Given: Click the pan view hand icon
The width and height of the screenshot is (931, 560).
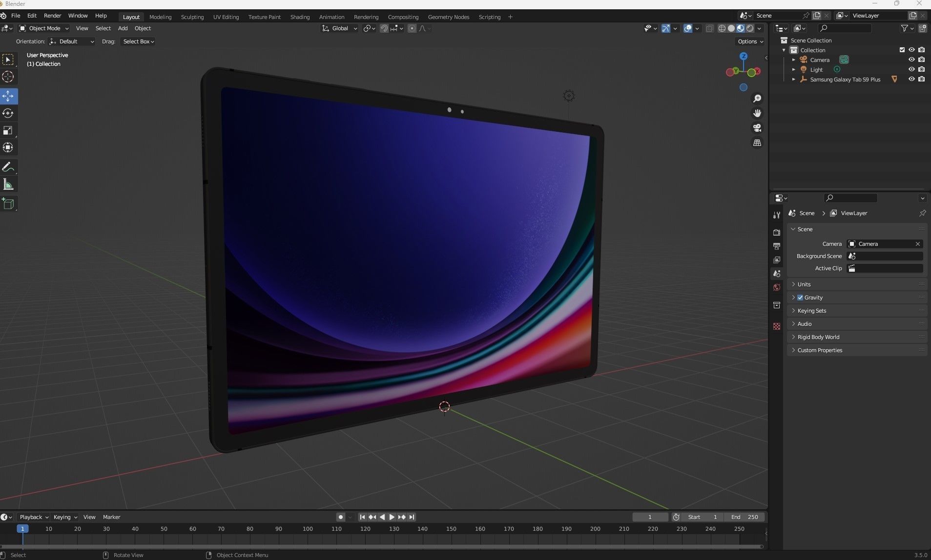Looking at the screenshot, I should click(x=757, y=113).
